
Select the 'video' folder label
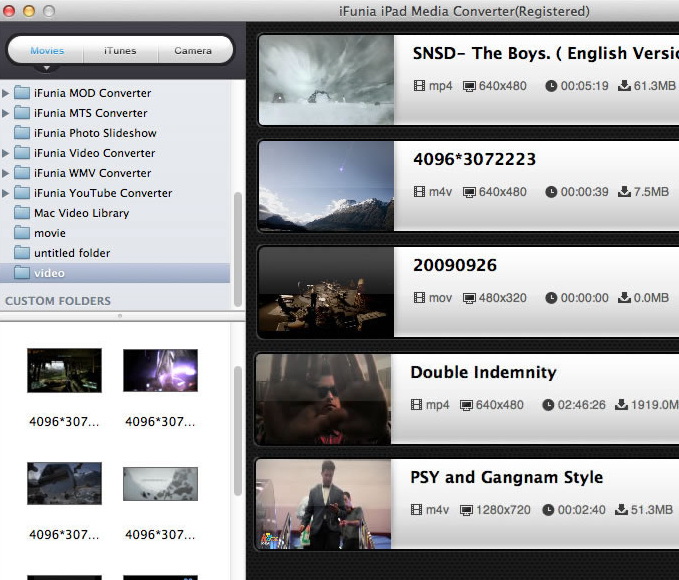(x=49, y=273)
